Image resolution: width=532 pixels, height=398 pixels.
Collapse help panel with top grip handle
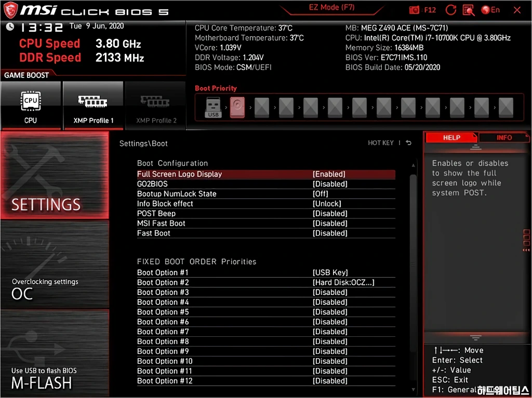(475, 147)
